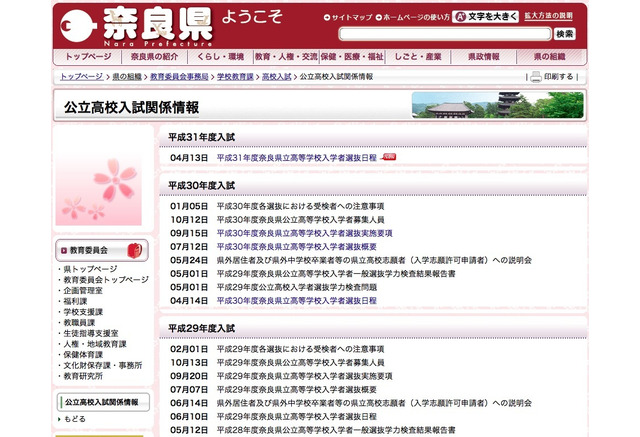Click the temple banner photo in the header
The width and height of the screenshot is (640, 437).
point(498,105)
